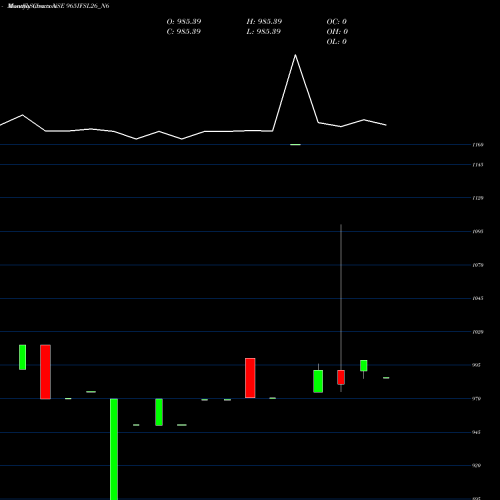Click the 970 price axis label
500x500 pixels.
pyautogui.click(x=477, y=399)
